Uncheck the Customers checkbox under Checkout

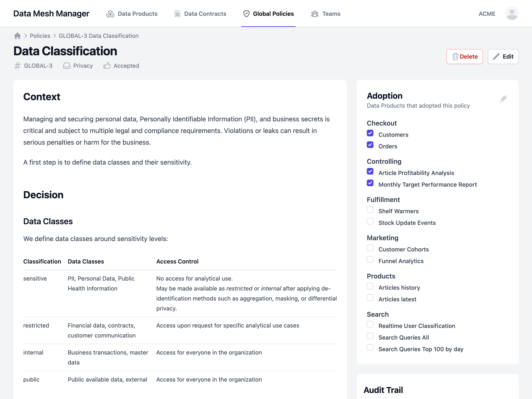(370, 133)
